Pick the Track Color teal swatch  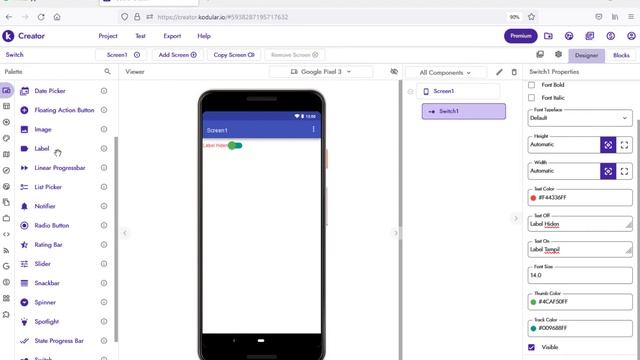pyautogui.click(x=533, y=329)
